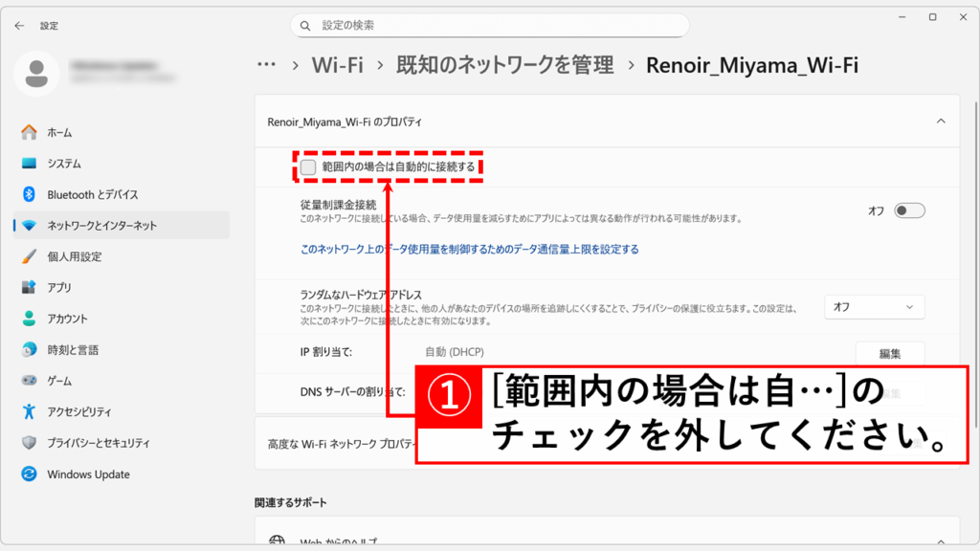
Task: Open data limit settings link
Action: tap(469, 250)
